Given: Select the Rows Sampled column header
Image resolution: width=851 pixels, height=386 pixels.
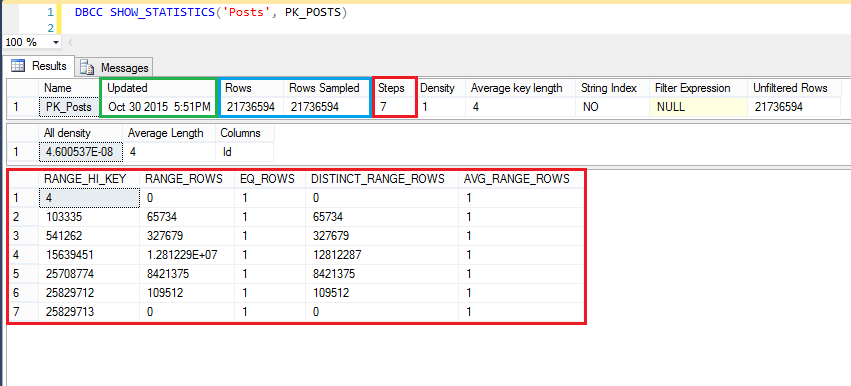Looking at the screenshot, I should [x=327, y=88].
